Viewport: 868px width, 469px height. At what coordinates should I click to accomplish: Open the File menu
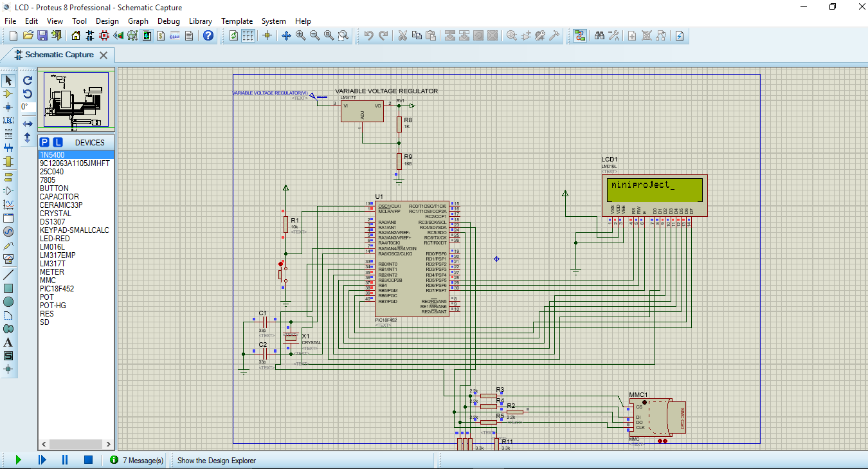pyautogui.click(x=10, y=21)
